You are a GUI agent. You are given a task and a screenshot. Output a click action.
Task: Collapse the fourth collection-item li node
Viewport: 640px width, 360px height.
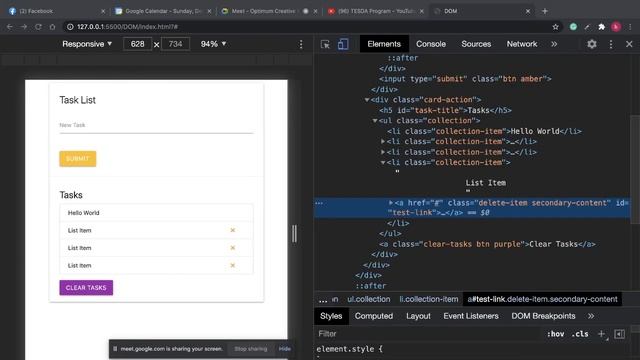(x=383, y=163)
